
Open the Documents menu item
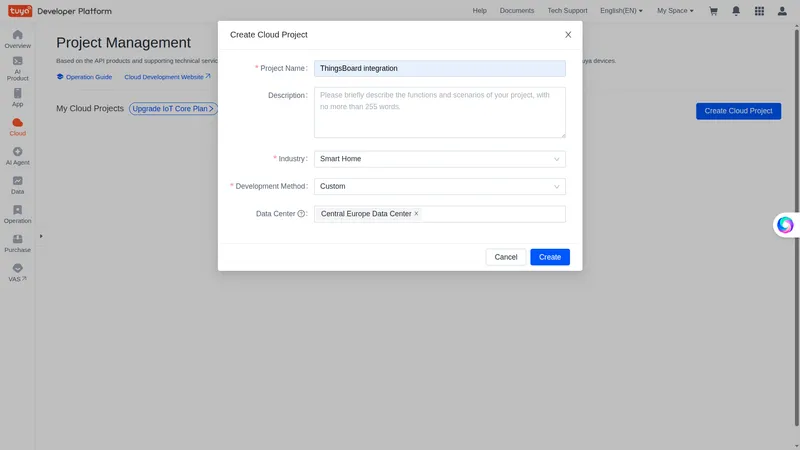517,11
